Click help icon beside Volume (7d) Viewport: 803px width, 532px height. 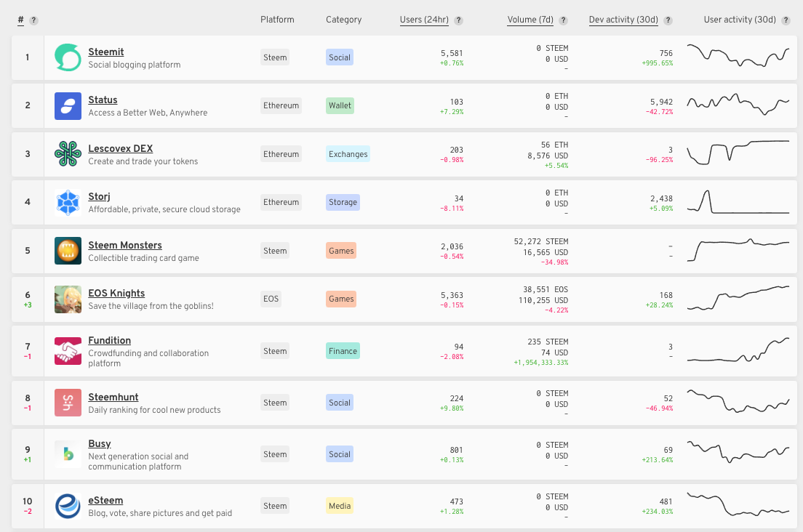[x=563, y=20]
